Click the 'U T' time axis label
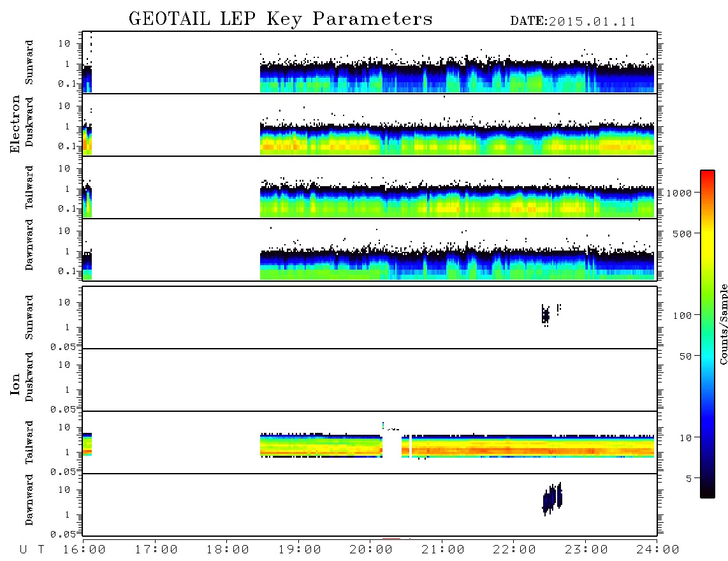Image resolution: width=728 pixels, height=561 pixels. 33,550
